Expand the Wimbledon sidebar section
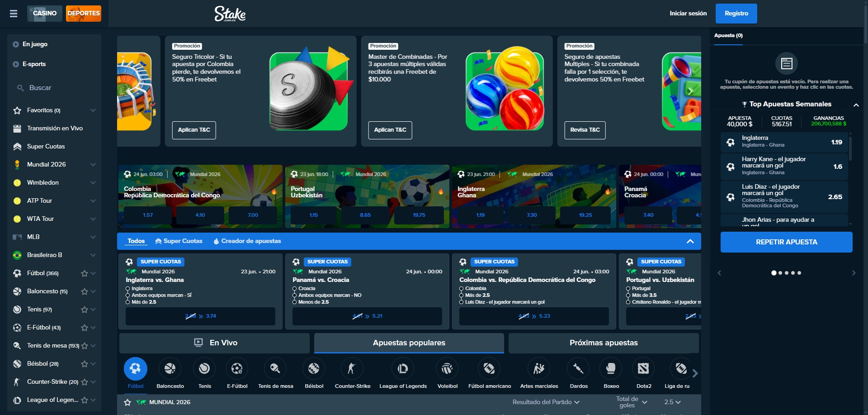Image resolution: width=868 pixels, height=415 pixels. (93, 183)
